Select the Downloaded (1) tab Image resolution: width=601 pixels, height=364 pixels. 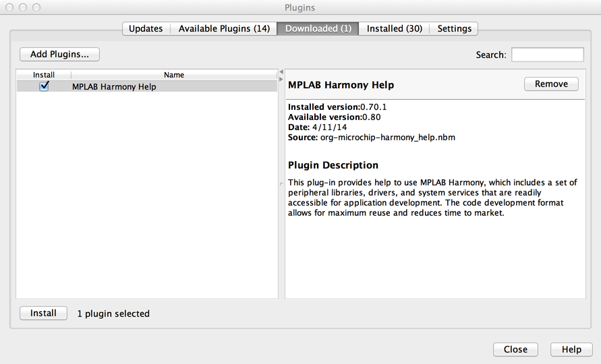318,28
